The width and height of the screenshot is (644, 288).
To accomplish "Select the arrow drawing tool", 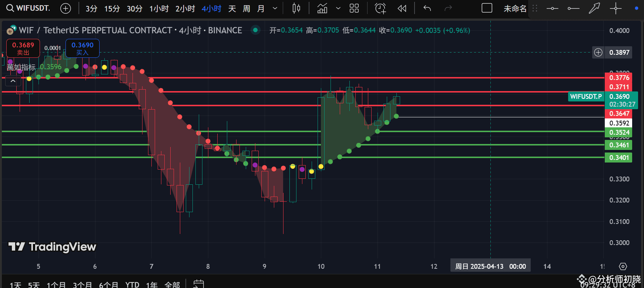I will tap(594, 8).
